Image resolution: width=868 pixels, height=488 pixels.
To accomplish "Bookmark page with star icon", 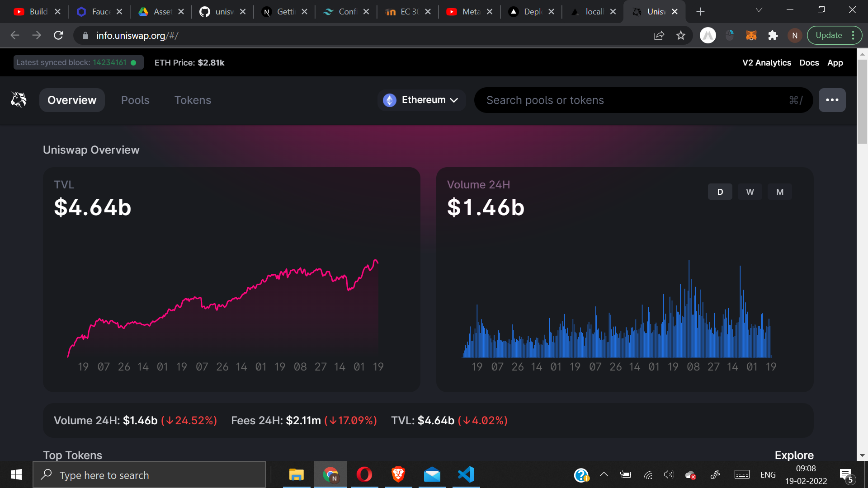I will [x=681, y=35].
